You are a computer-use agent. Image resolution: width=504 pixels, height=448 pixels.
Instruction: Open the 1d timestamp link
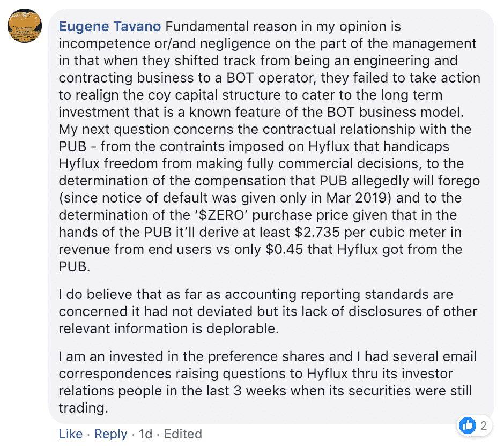[145, 434]
